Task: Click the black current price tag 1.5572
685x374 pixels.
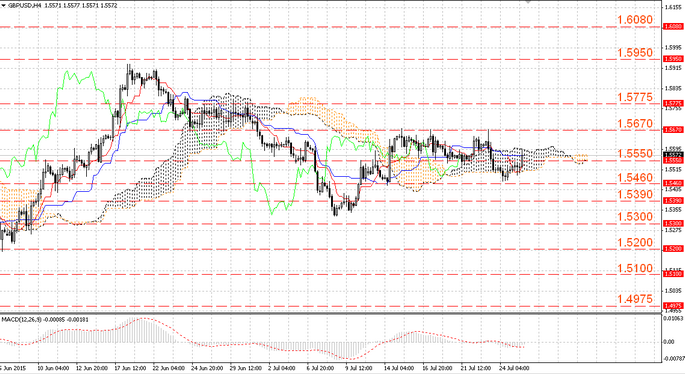Action: (x=673, y=155)
